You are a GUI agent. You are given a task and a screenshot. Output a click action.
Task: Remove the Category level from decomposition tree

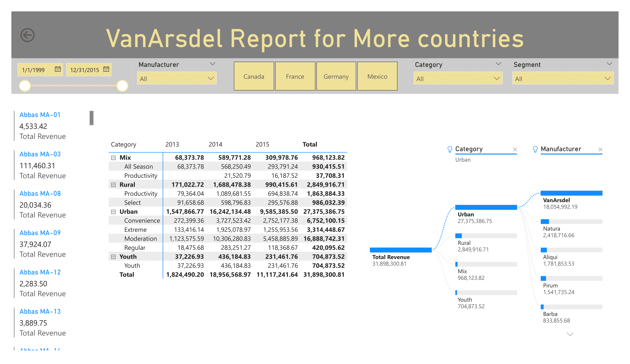coord(515,149)
